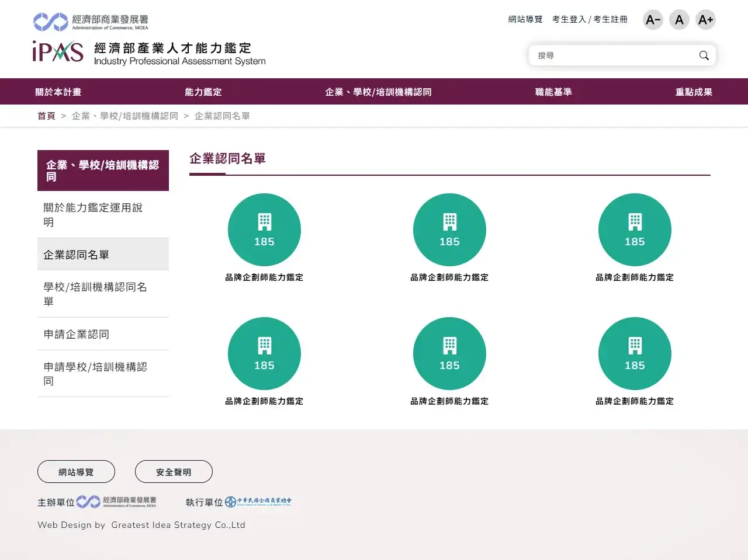The width and height of the screenshot is (748, 560).
Task: Click the sidebar header 企業、學校/培訓機構認同
Action: [103, 171]
